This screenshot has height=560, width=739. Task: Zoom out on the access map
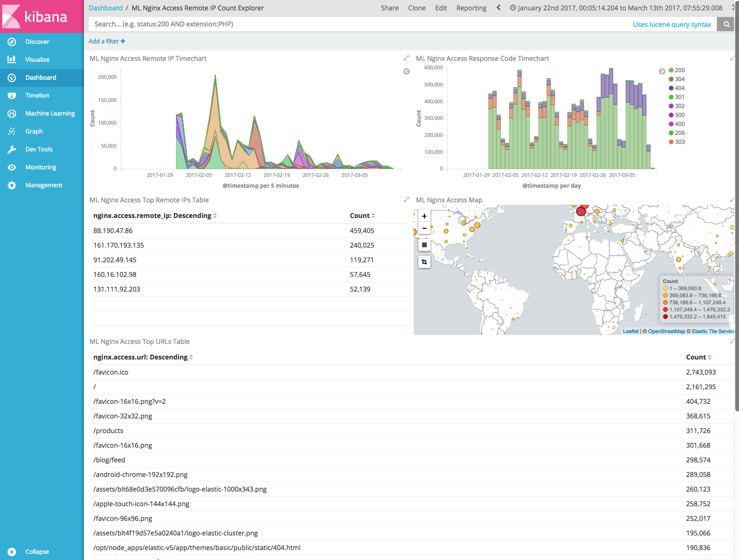click(424, 228)
